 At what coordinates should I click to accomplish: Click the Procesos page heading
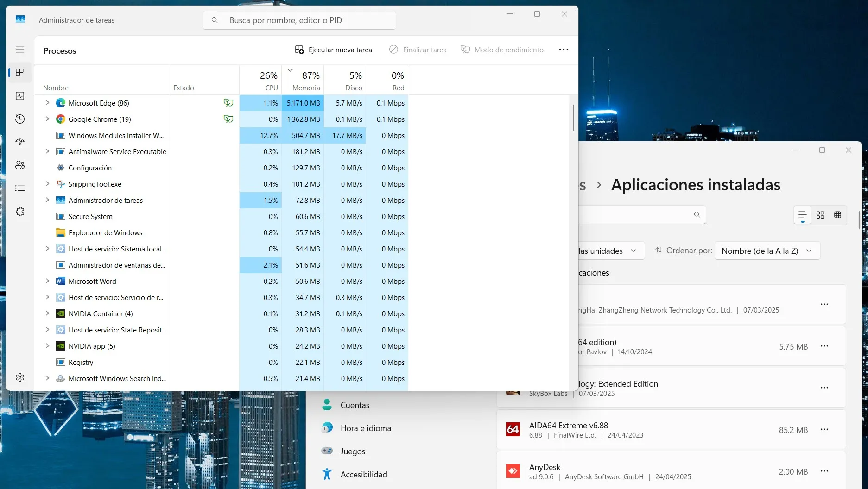(60, 51)
